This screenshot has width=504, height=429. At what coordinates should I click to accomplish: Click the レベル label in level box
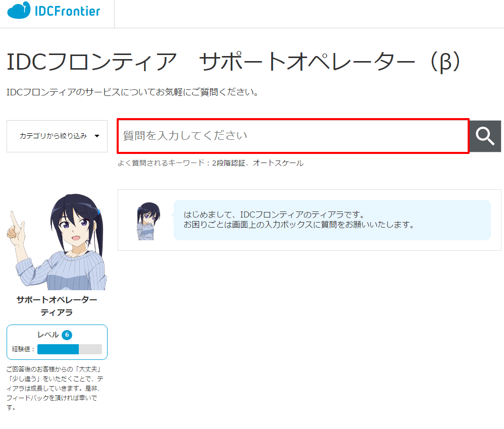(48, 335)
